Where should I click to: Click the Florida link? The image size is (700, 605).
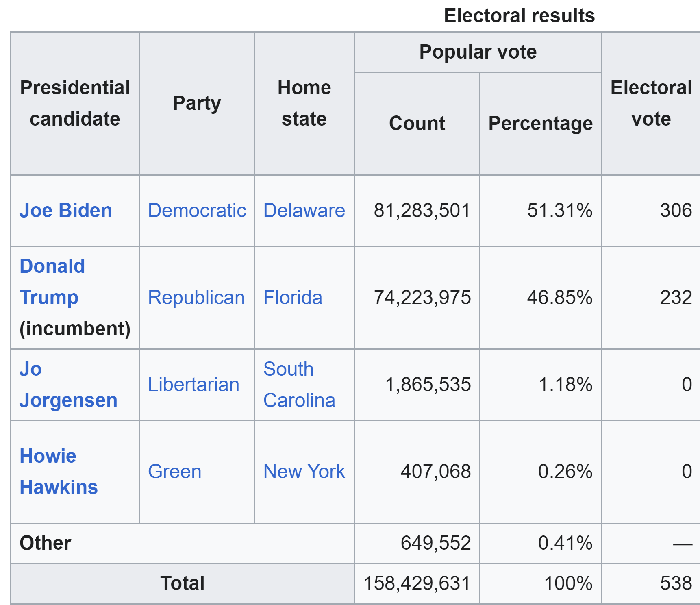point(293,298)
